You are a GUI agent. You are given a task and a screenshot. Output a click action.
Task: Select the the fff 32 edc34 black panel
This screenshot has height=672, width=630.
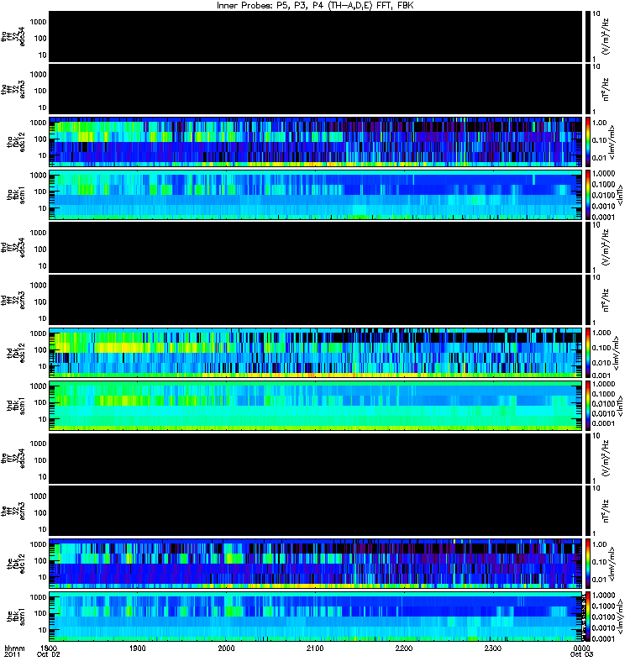point(316,459)
